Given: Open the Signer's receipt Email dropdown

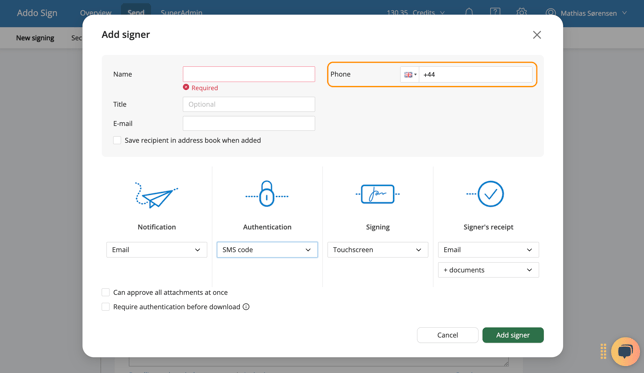Looking at the screenshot, I should click(488, 250).
